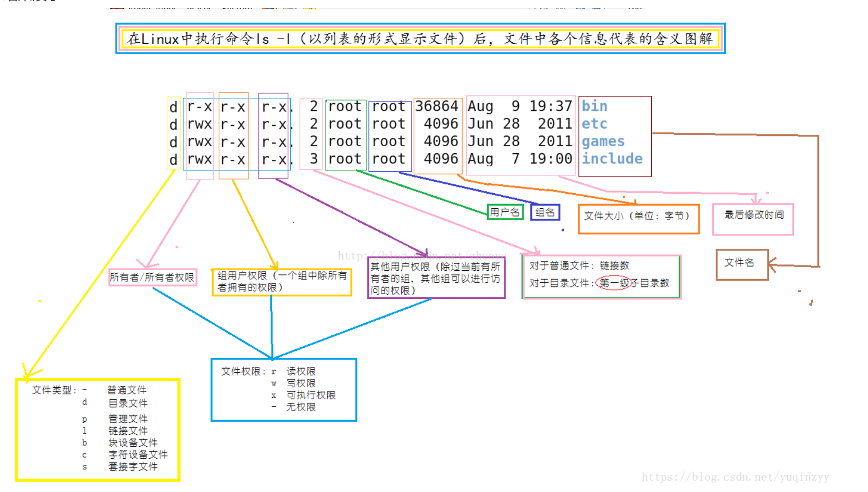This screenshot has width=868, height=492.
Task: Click the link count '2' in bin row
Action: (x=314, y=106)
